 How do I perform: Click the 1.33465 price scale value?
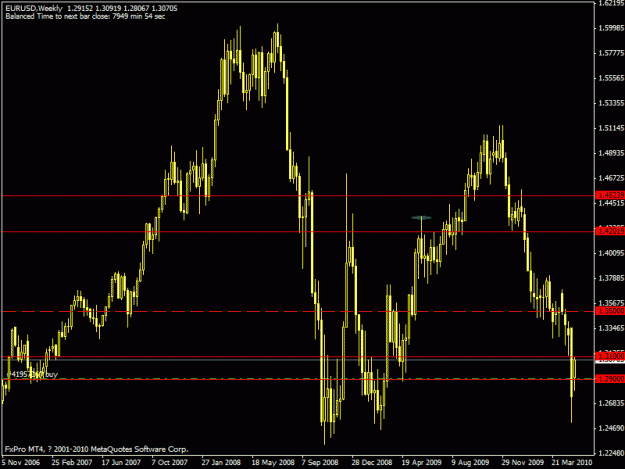click(x=611, y=328)
